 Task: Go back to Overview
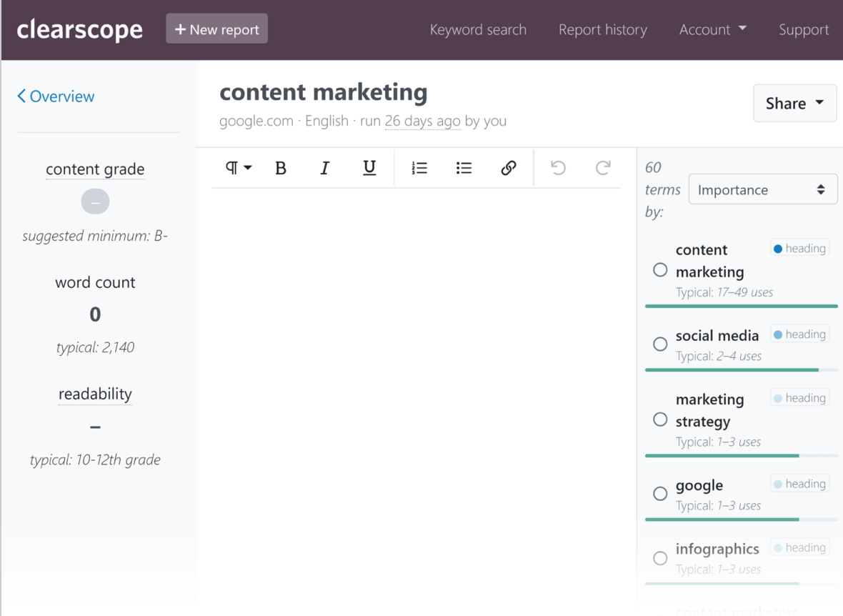(x=56, y=96)
